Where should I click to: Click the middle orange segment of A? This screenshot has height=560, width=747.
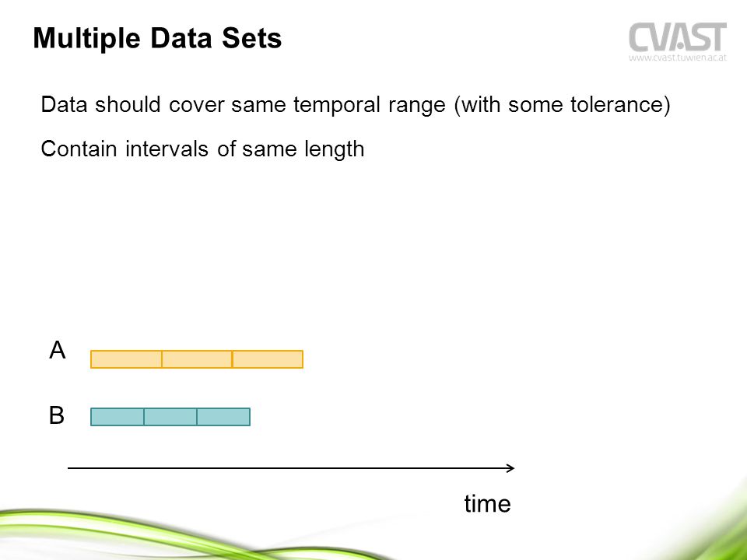point(197,359)
